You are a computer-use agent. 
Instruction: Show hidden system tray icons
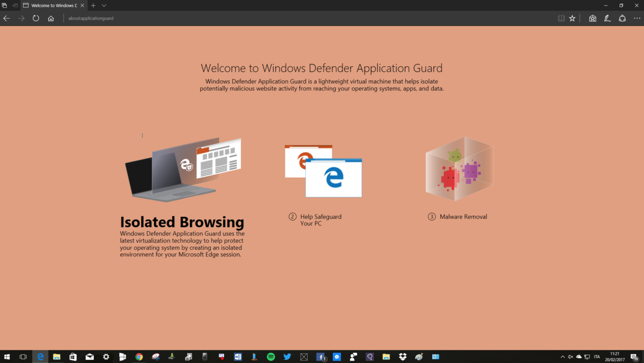[x=562, y=357]
